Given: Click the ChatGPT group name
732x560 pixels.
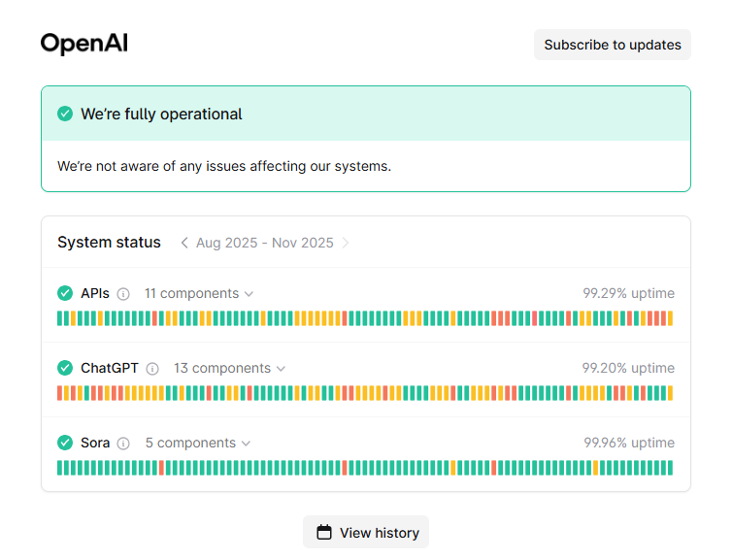Looking at the screenshot, I should pyautogui.click(x=110, y=368).
